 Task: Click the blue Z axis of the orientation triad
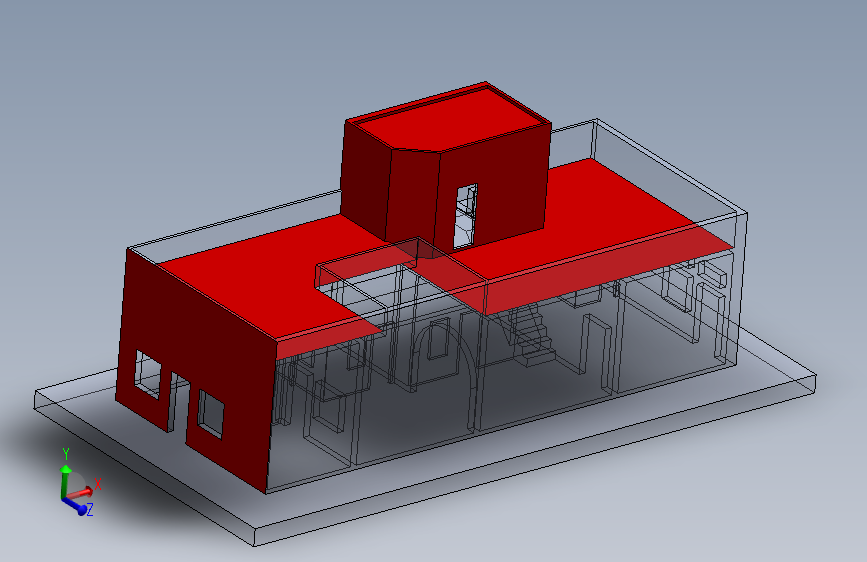click(76, 506)
